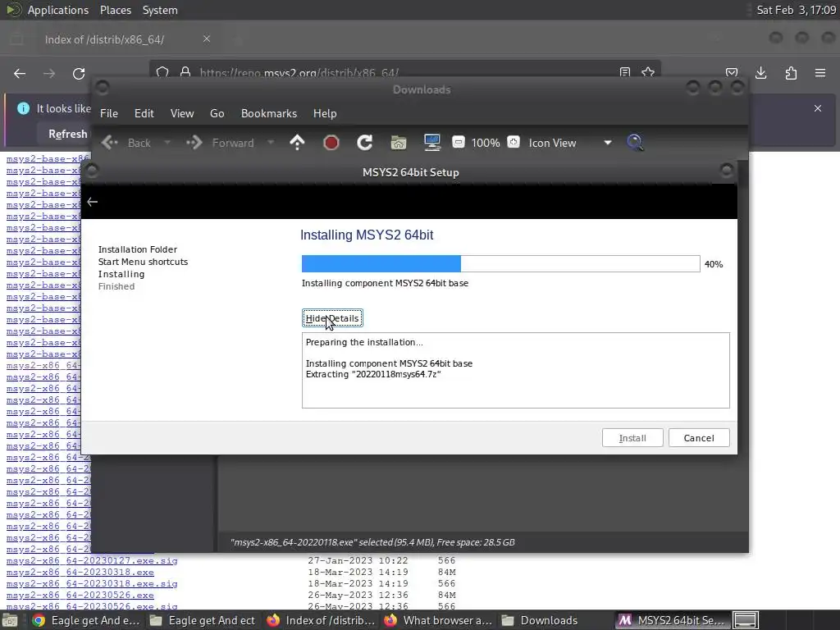
Task: Click 'Finished' step label in setup
Action: [x=116, y=286]
